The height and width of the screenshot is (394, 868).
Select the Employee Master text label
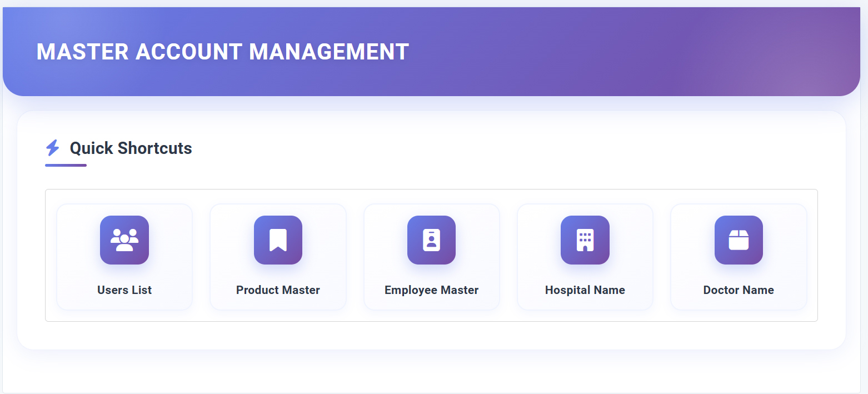point(431,290)
